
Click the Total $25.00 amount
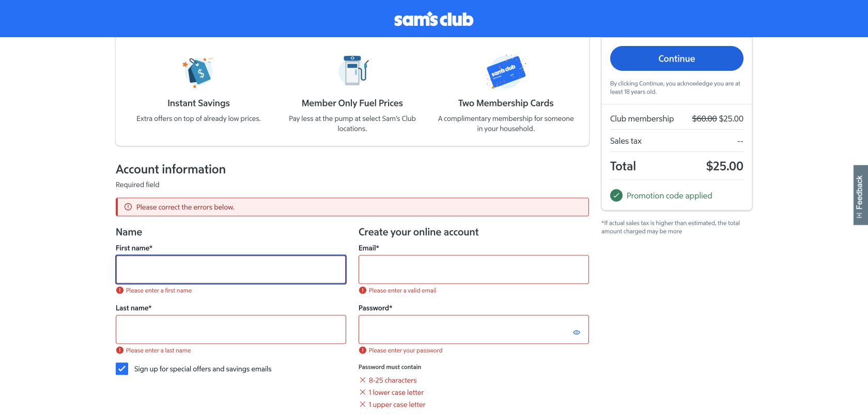[724, 166]
